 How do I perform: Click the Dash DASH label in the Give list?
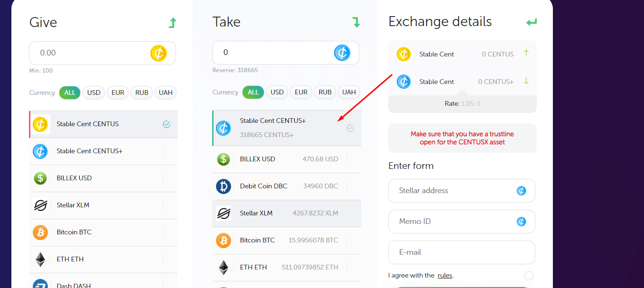click(74, 286)
